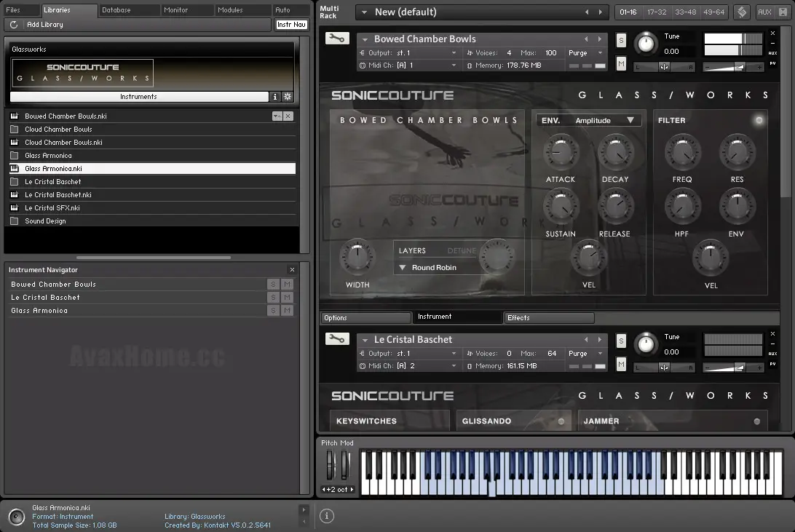Open Glass Armonica.nki instrument file
Screen dimensions: 795x532
152,168
